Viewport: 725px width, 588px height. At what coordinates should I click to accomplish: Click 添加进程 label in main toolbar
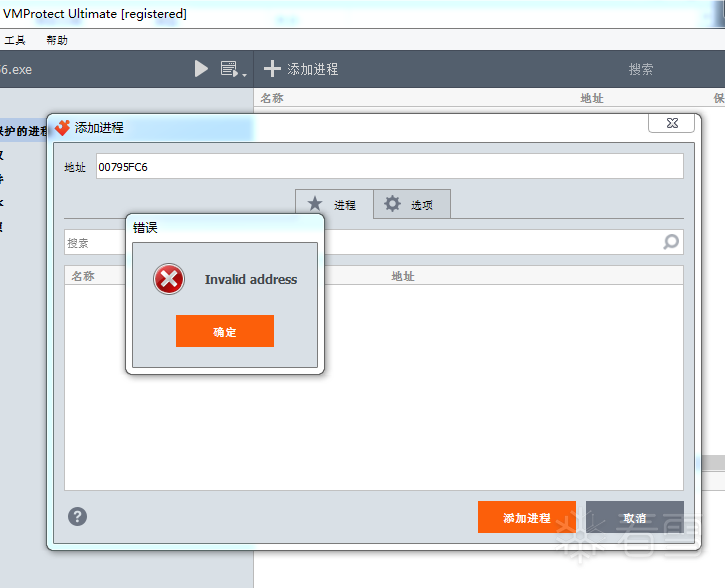313,69
